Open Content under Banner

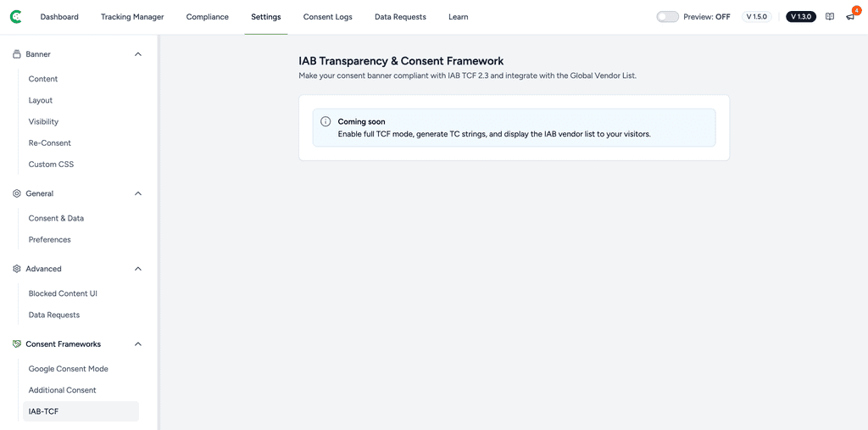click(x=43, y=79)
